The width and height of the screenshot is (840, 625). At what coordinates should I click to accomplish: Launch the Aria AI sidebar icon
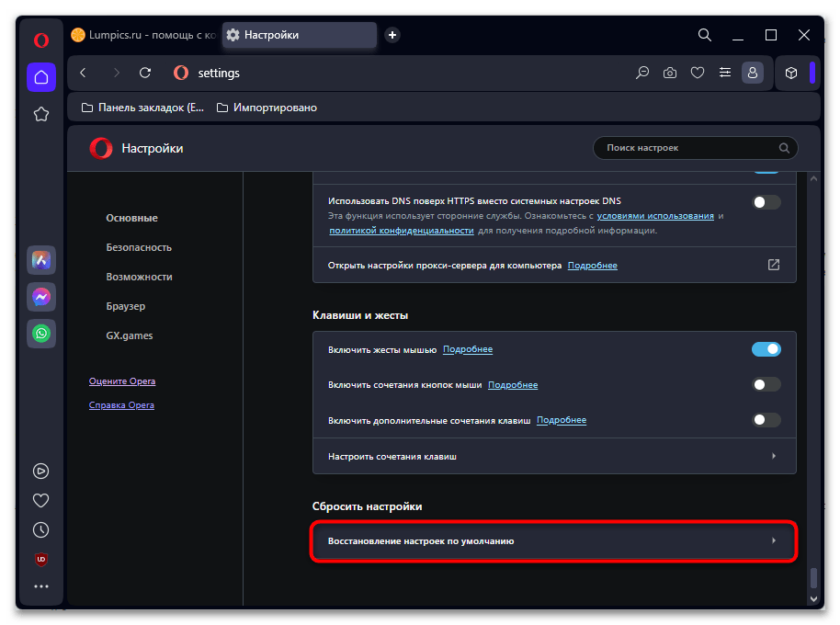41,260
